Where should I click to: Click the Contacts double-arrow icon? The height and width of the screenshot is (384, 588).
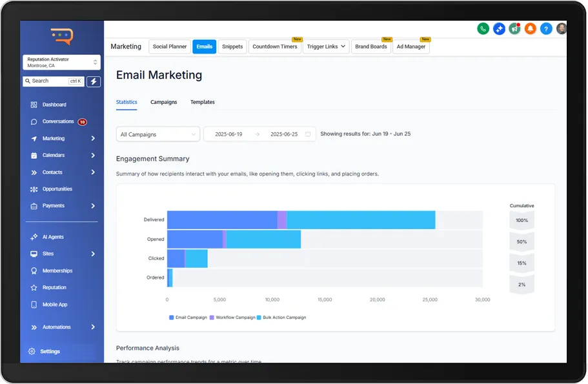pyautogui.click(x=34, y=172)
